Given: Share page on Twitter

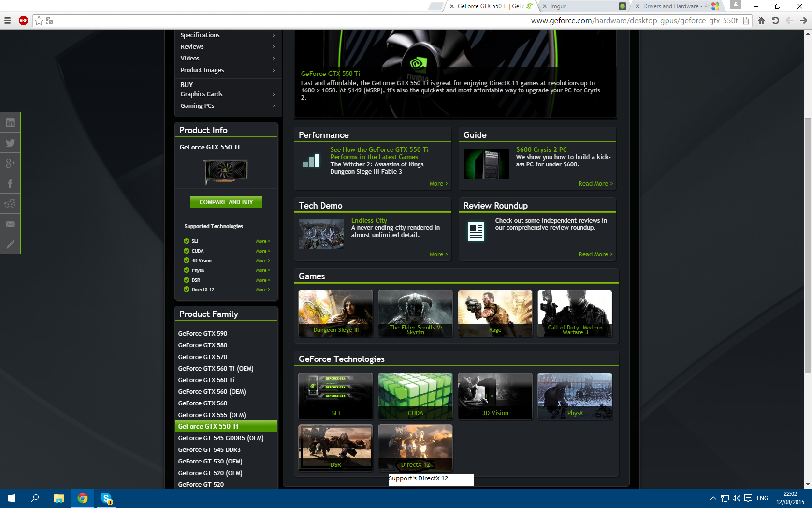Looking at the screenshot, I should [10, 143].
